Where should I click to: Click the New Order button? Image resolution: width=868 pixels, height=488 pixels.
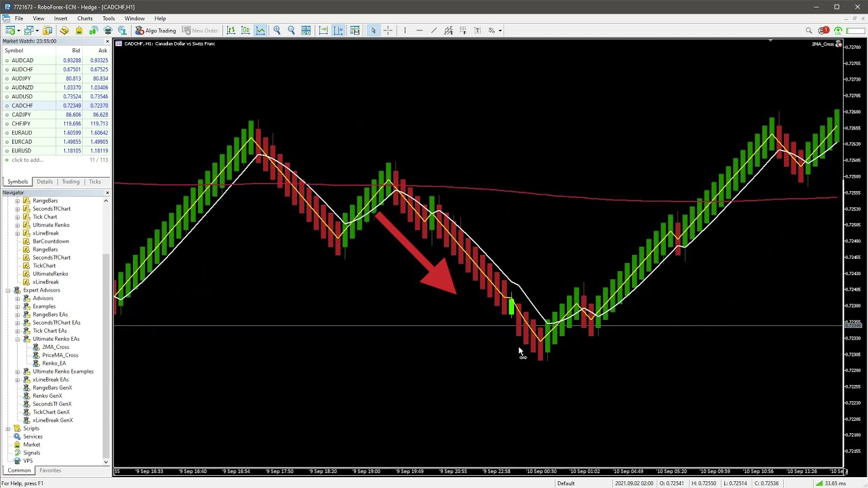tap(200, 30)
